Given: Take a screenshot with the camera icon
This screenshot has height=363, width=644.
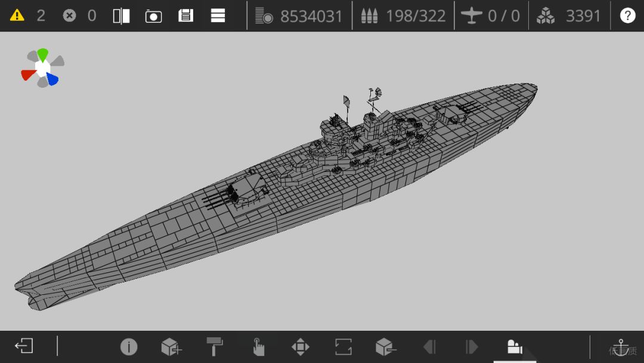Looking at the screenshot, I should [x=154, y=16].
